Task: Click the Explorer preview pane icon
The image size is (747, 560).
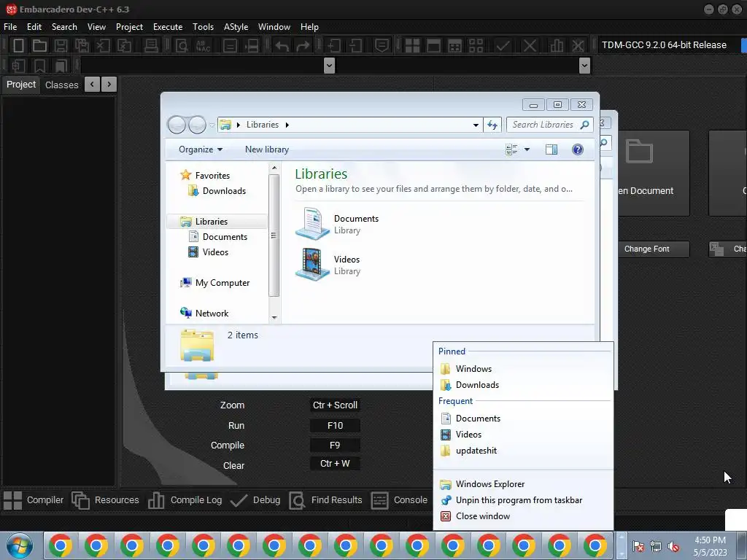Action: click(x=551, y=149)
